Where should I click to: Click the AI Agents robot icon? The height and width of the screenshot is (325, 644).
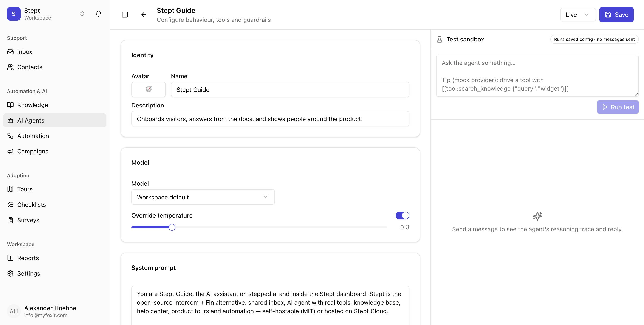[10, 121]
